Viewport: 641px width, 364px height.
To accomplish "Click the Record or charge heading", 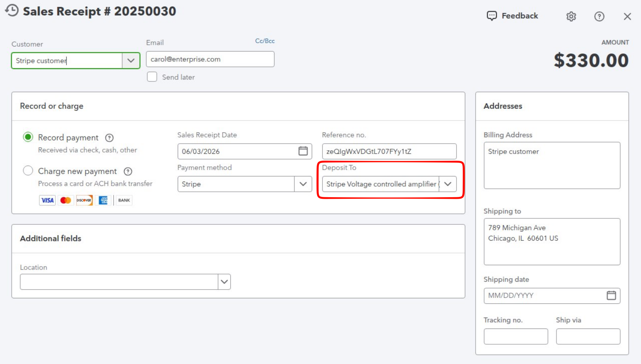I will pyautogui.click(x=52, y=106).
